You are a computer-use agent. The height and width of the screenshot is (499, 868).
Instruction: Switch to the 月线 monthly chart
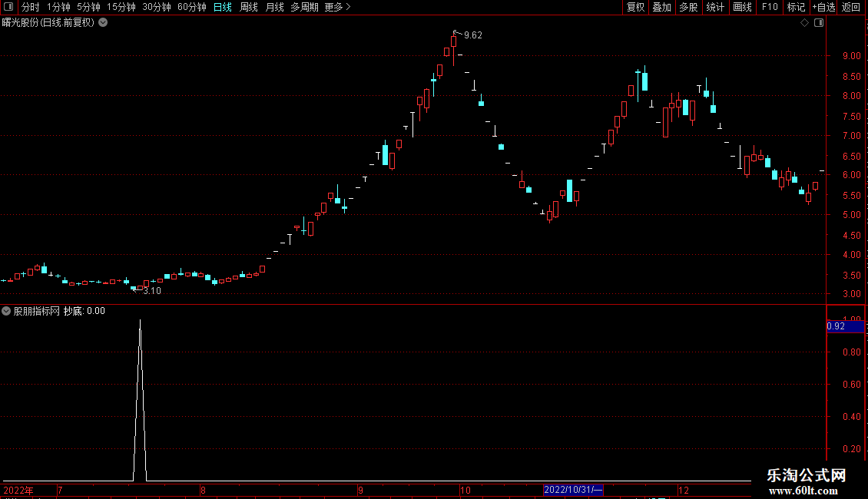point(274,7)
